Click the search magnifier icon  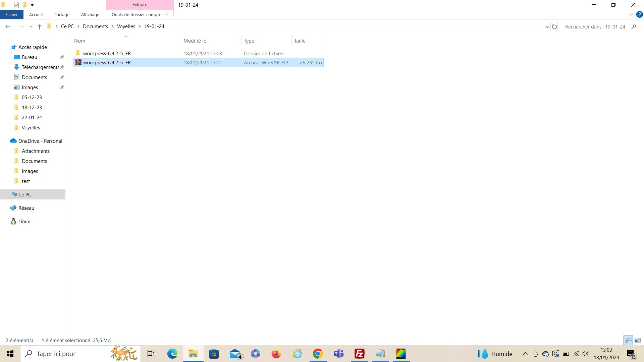634,26
